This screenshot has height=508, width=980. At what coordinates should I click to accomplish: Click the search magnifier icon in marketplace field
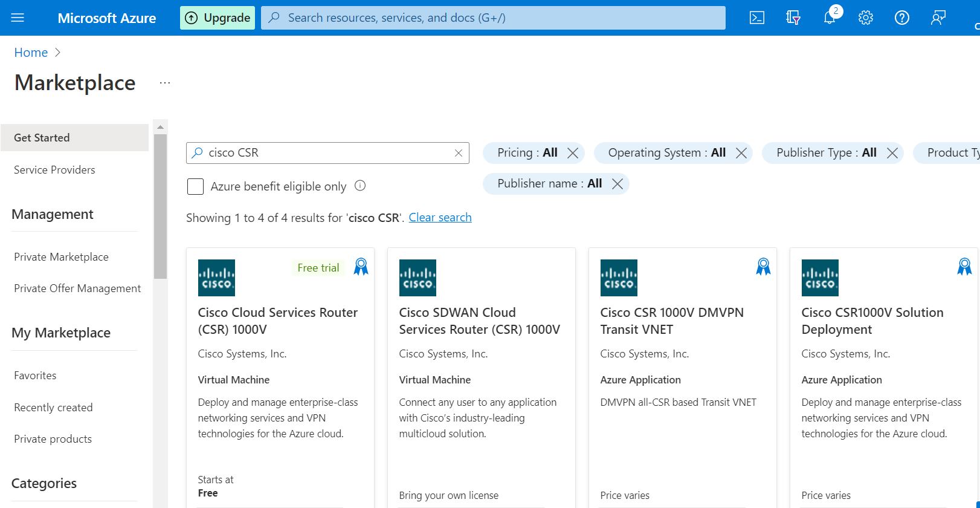197,153
